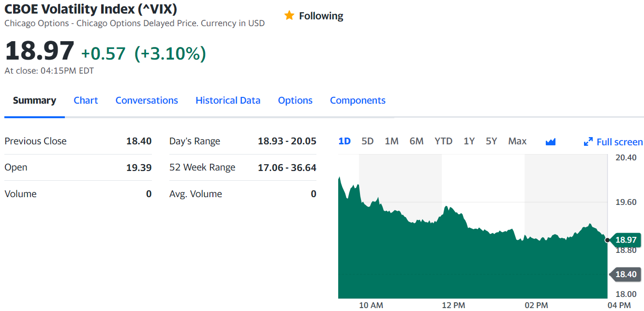Switch chart type with area chart icon
Viewport: 644px width, 311px height.
[x=550, y=141]
